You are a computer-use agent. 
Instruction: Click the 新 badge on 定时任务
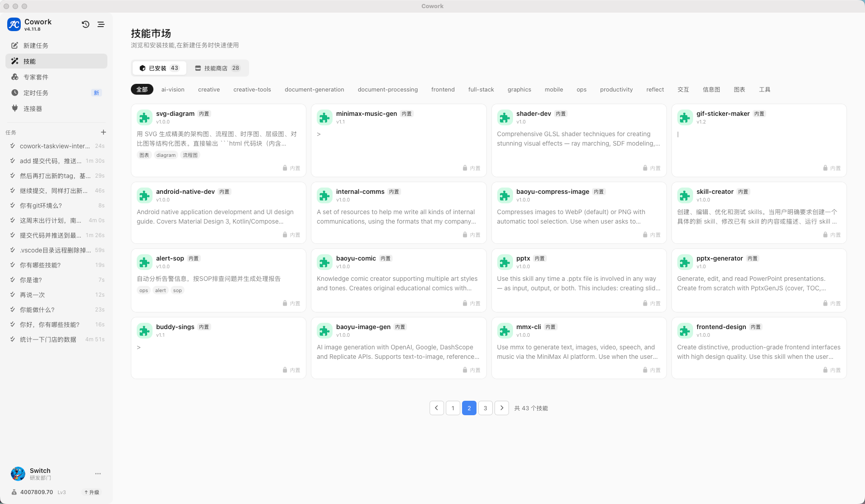96,93
